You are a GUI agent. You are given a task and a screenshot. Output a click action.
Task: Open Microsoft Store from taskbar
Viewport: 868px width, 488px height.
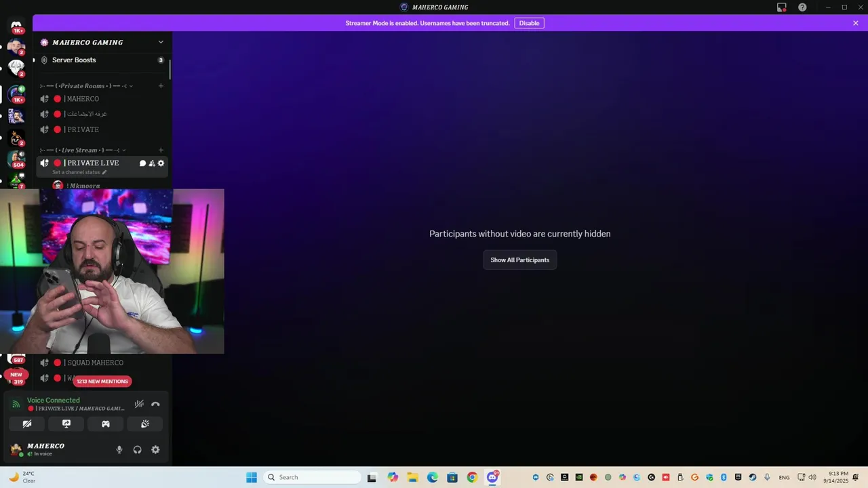pyautogui.click(x=452, y=477)
